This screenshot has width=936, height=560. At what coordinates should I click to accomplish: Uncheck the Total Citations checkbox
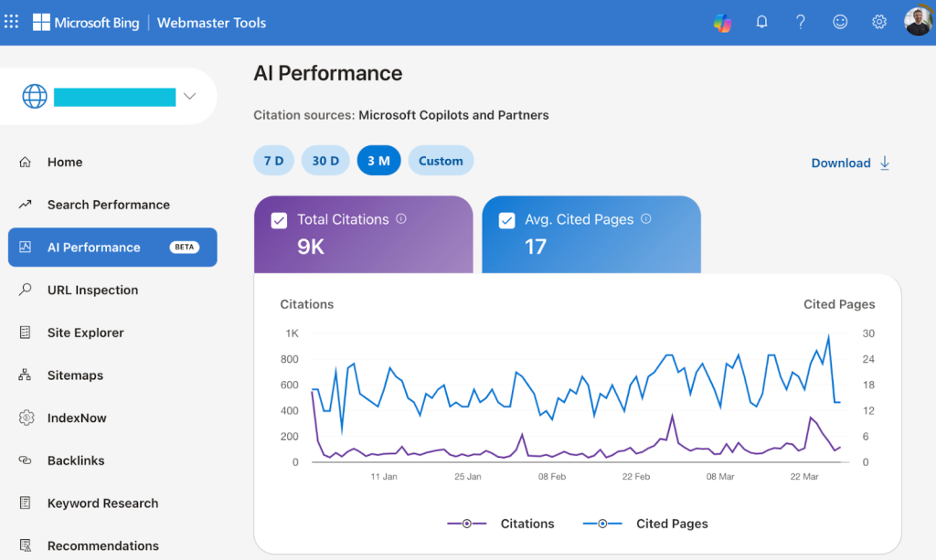[280, 220]
